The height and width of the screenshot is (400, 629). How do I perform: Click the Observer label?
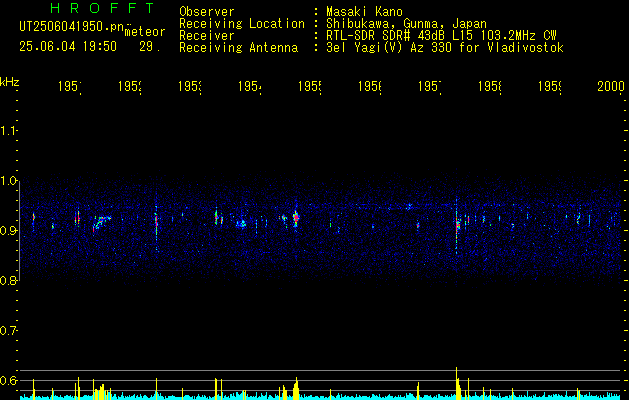pyautogui.click(x=207, y=12)
